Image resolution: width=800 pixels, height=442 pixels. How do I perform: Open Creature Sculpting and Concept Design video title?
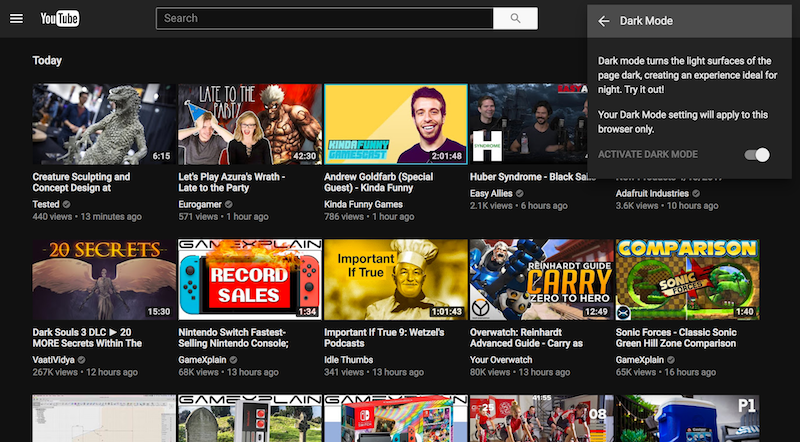tap(81, 182)
